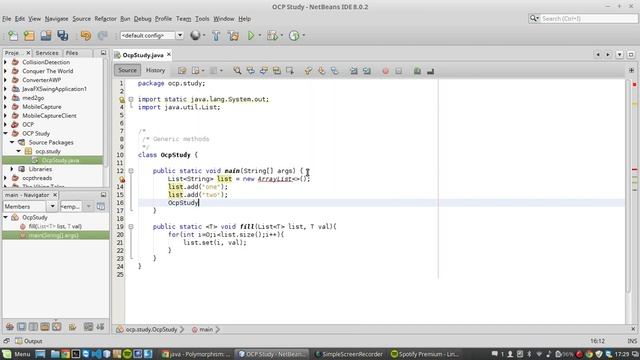The height and width of the screenshot is (360, 640).
Task: Click the Stop Macro Recording icon
Action: [398, 71]
